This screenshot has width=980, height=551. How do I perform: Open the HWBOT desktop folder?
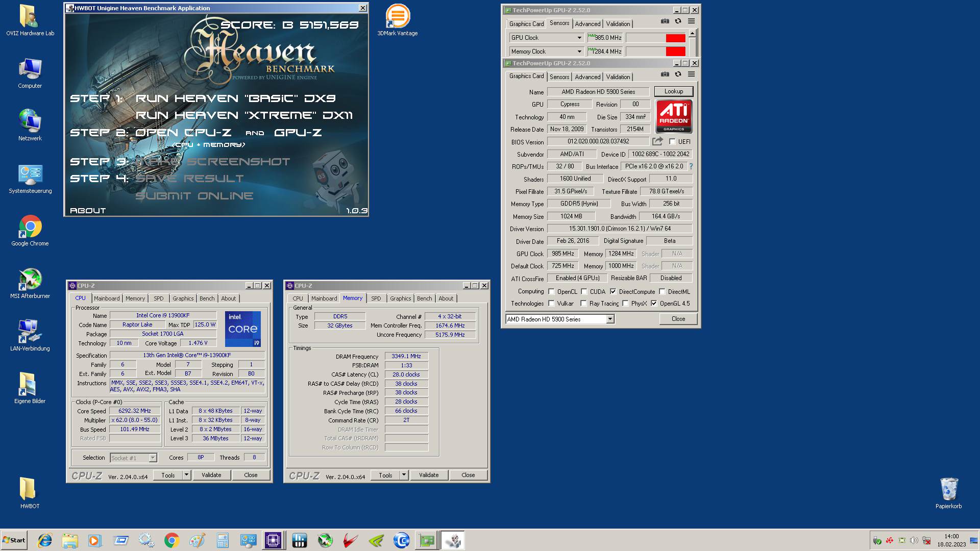[x=30, y=493]
